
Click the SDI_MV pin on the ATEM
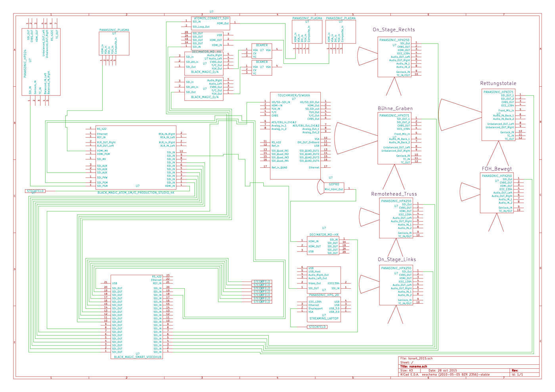click(101, 159)
